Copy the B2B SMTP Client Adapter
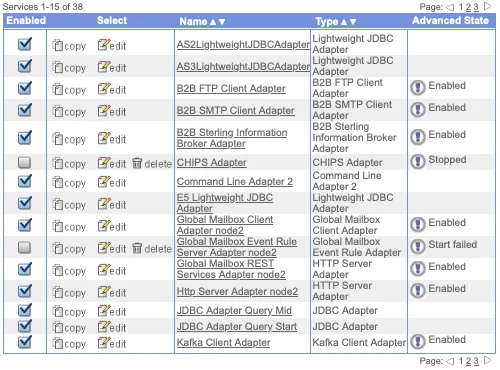The height and width of the screenshot is (370, 500). pos(69,112)
